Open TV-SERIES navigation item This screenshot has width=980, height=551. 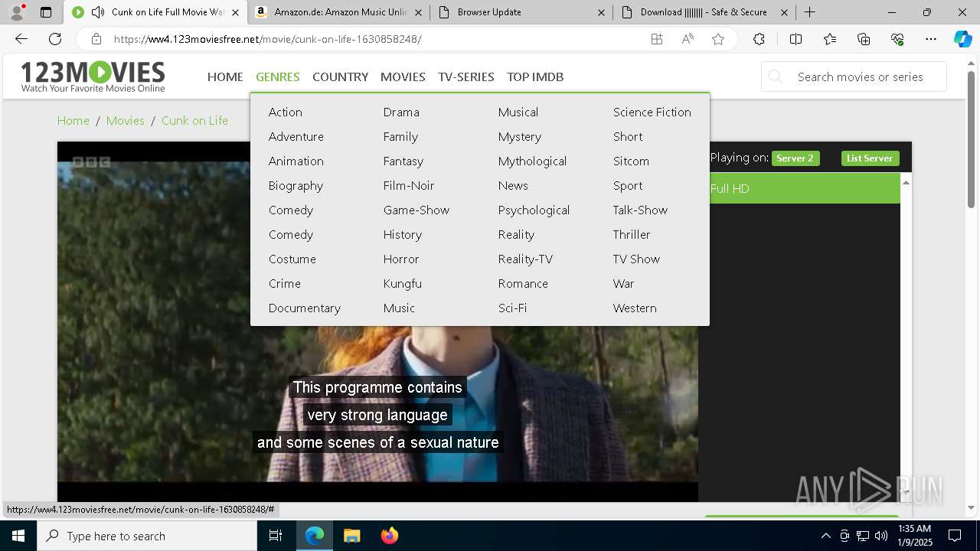coord(466,77)
